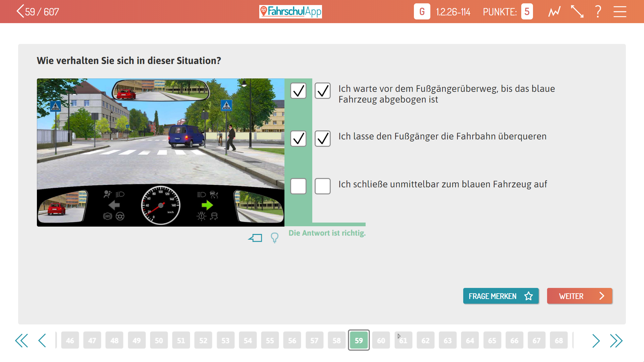Viewport: 644px width, 362px height.
Task: Open the hamburger menu
Action: (620, 12)
